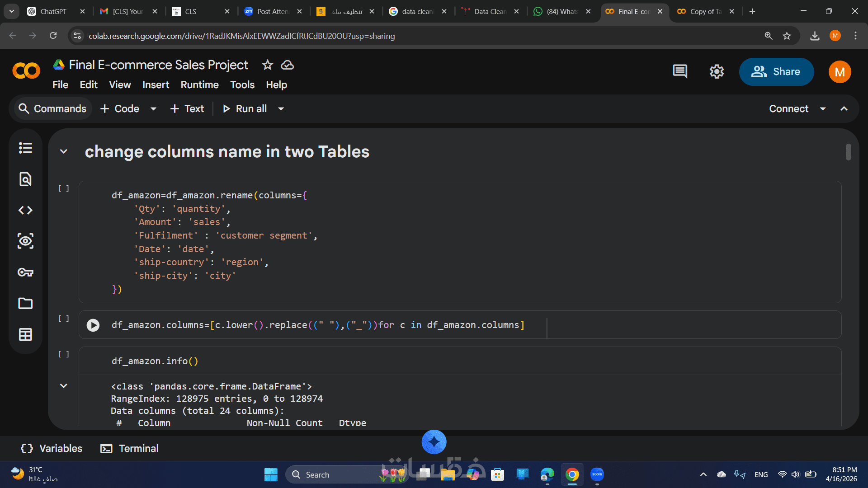This screenshot has width=868, height=488.
Task: Open the comments icon in header
Action: 680,71
